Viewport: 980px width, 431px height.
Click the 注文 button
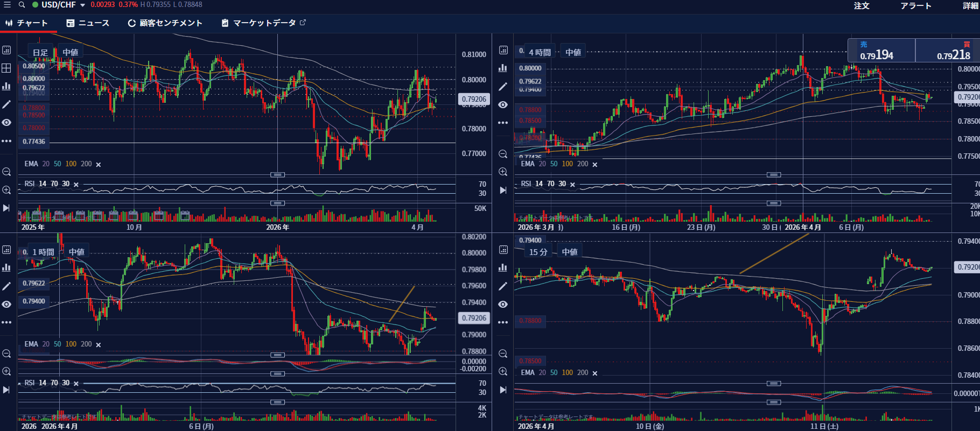(x=862, y=6)
